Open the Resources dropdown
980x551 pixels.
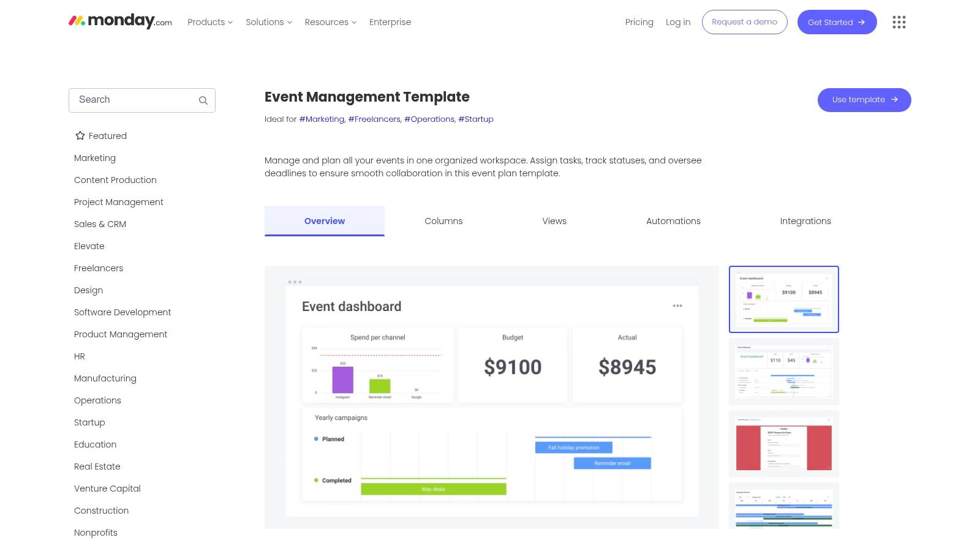click(x=330, y=22)
